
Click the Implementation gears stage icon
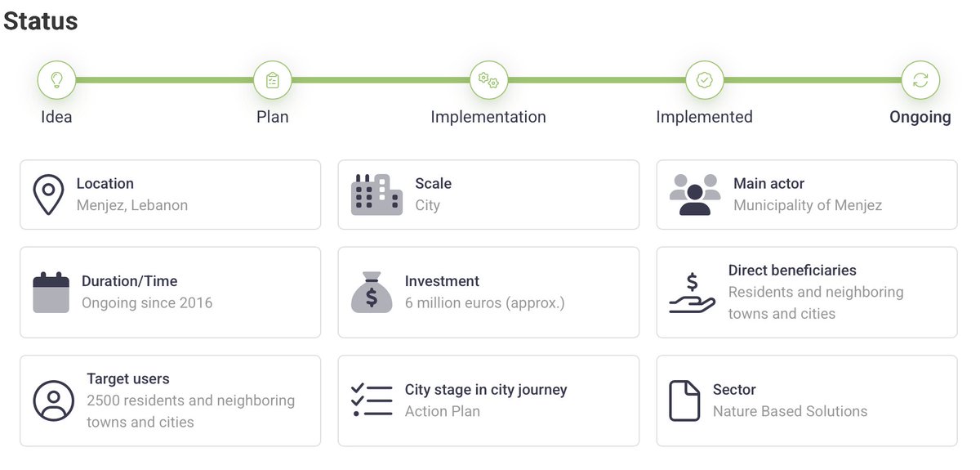click(488, 80)
